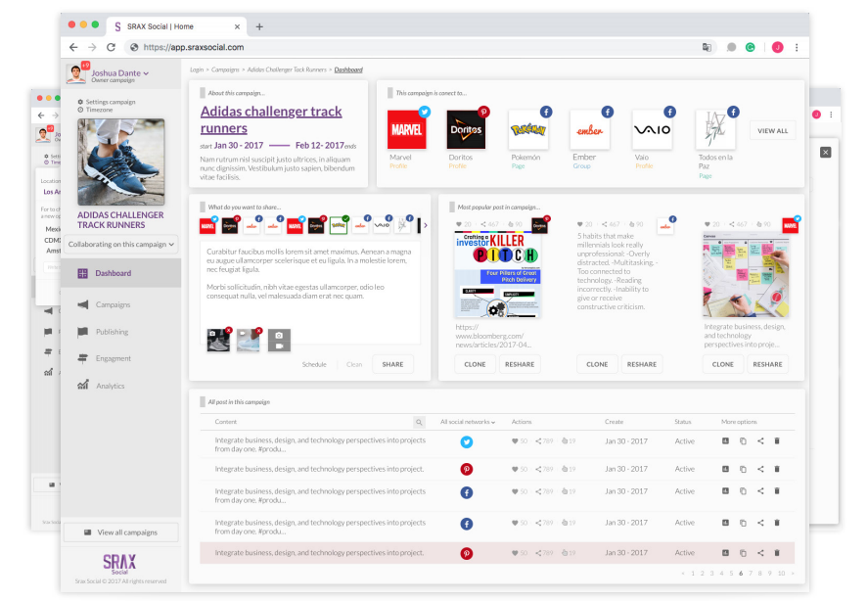Delete the first post row (Twitter)
868x601 pixels.
pyautogui.click(x=777, y=440)
